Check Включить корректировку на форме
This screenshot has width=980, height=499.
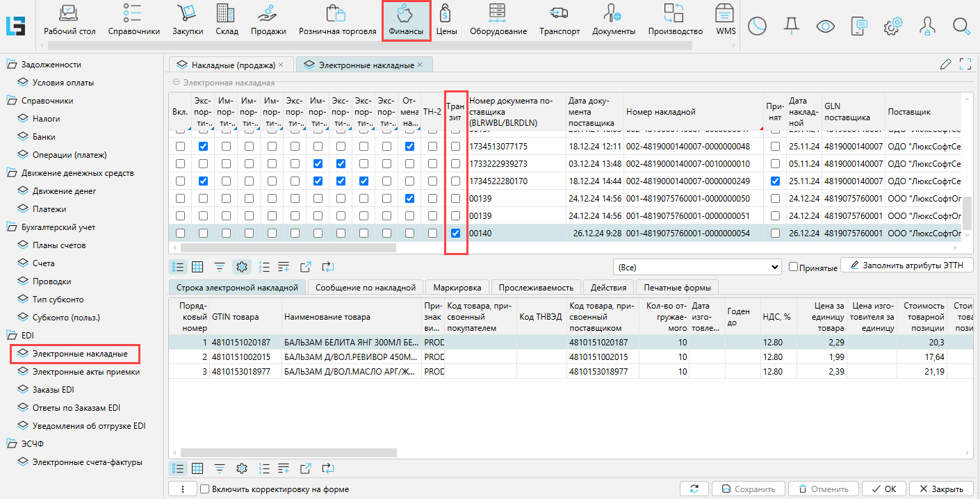(205, 489)
